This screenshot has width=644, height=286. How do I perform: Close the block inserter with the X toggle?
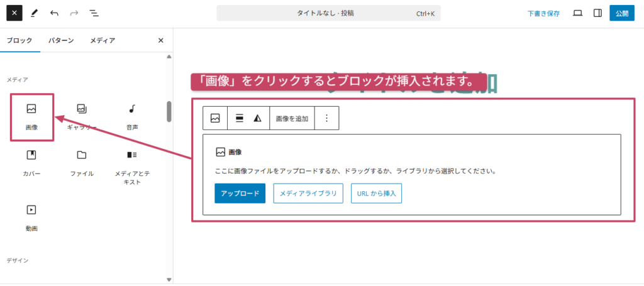[14, 13]
